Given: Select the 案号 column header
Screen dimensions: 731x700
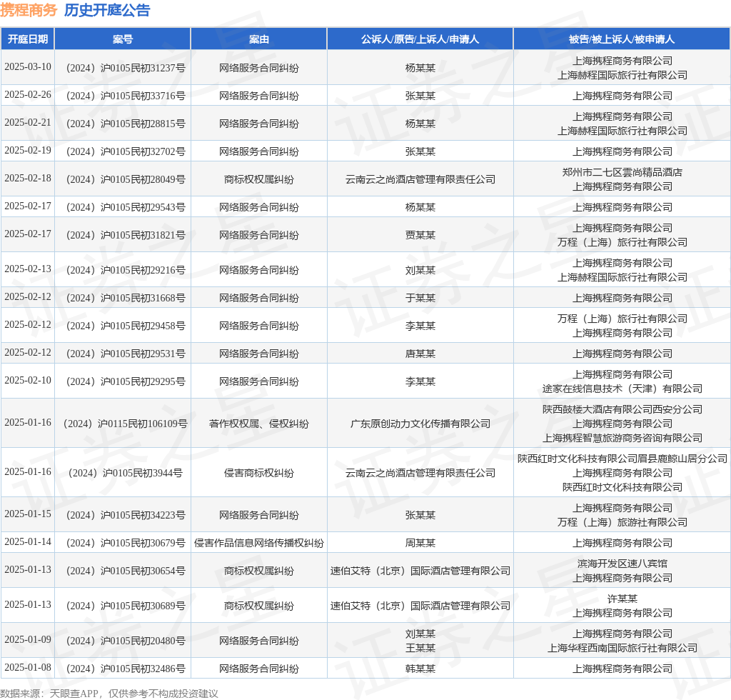Looking at the screenshot, I should (123, 39).
